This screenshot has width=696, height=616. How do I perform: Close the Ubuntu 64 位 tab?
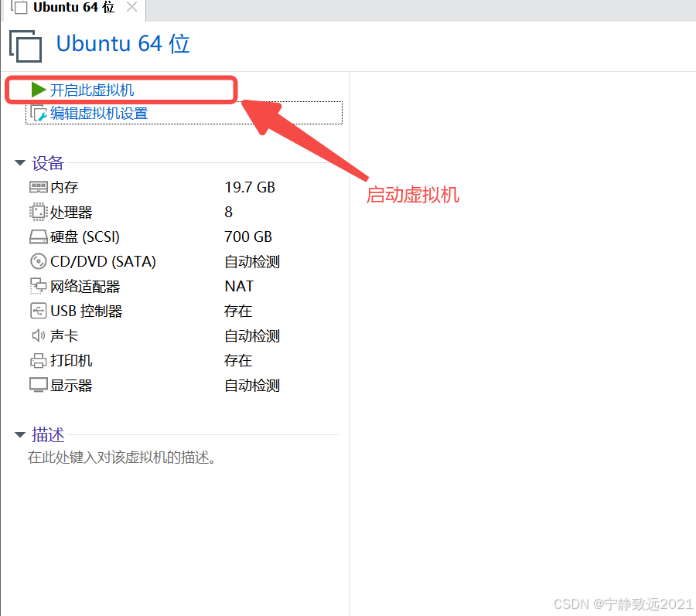click(x=131, y=7)
